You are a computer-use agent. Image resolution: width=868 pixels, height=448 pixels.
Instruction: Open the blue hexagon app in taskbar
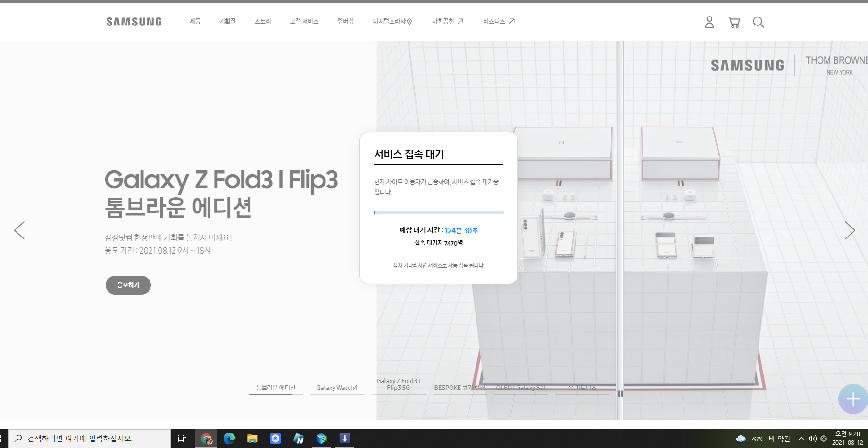point(275,439)
